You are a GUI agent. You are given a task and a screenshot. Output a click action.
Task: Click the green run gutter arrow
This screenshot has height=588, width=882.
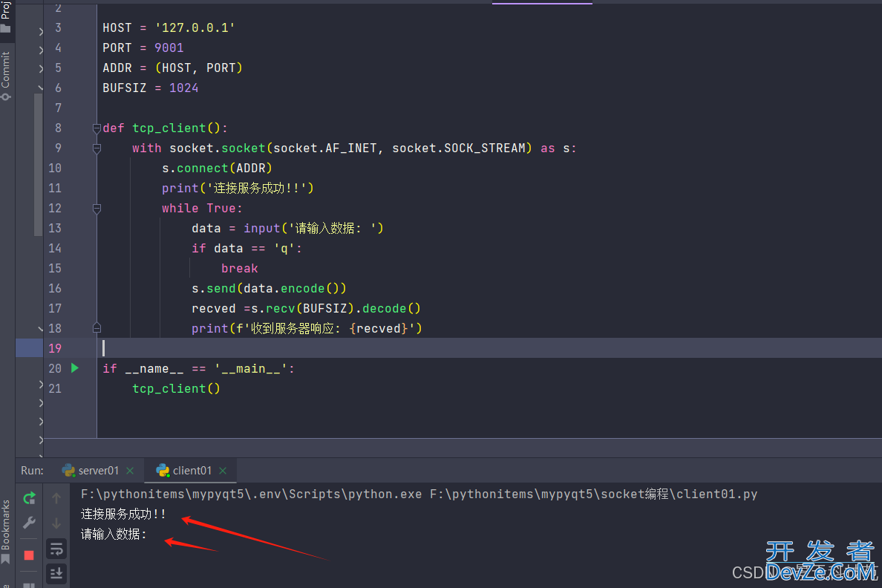pos(75,368)
